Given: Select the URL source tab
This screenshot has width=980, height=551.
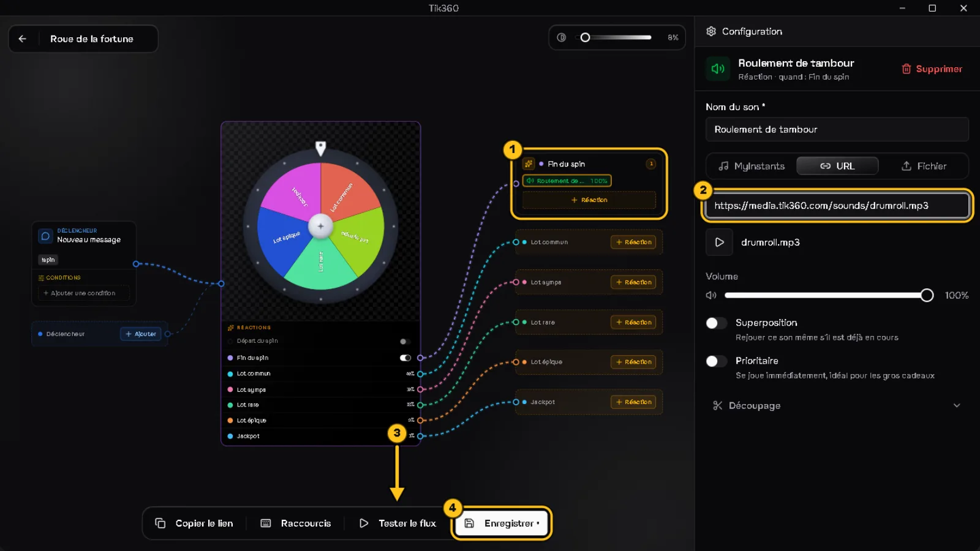Looking at the screenshot, I should click(x=837, y=166).
